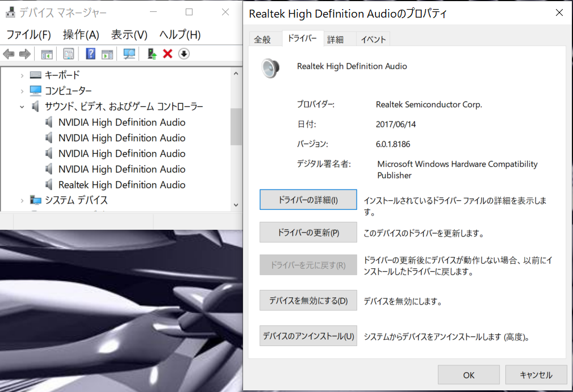Click provider value Realtek Semiconductor Corp.

429,104
